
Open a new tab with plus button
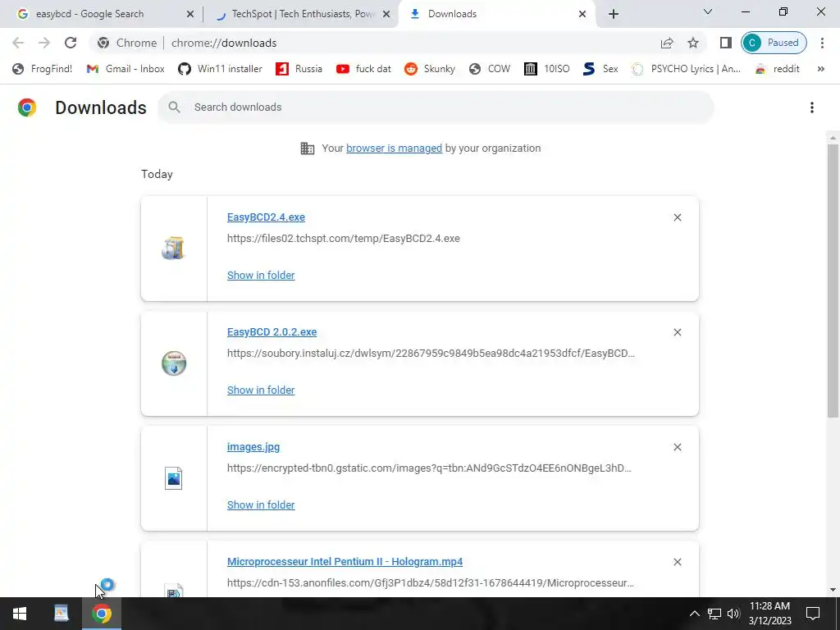click(614, 14)
